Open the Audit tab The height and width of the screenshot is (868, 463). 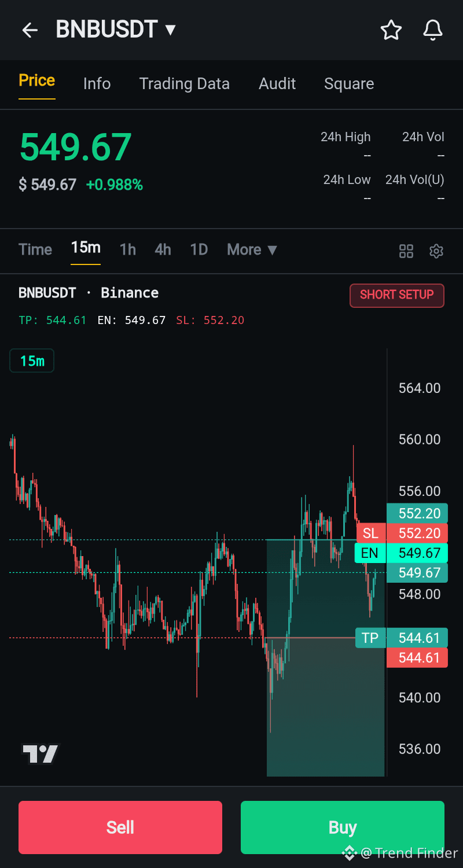[277, 84]
